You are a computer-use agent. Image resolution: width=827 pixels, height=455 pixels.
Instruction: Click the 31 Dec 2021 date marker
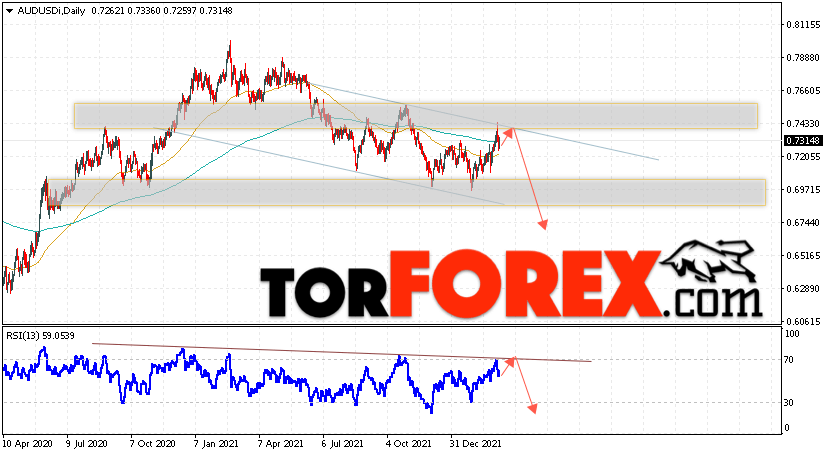coord(476,444)
